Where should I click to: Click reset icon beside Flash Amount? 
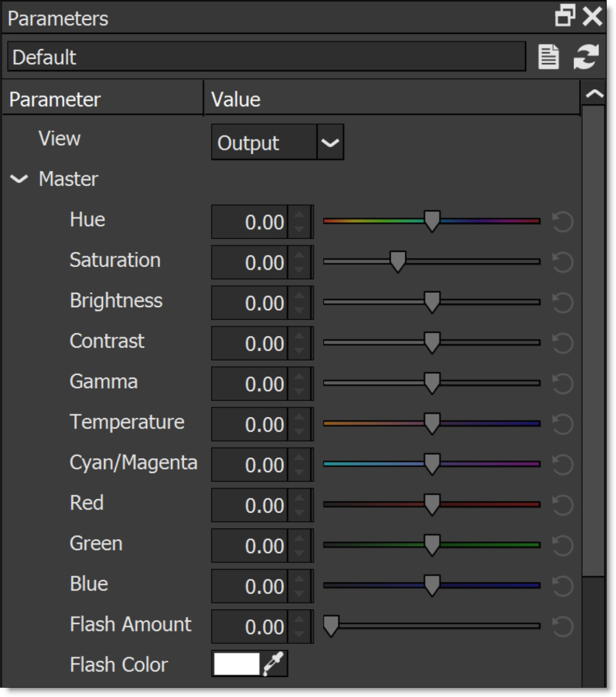click(x=562, y=627)
